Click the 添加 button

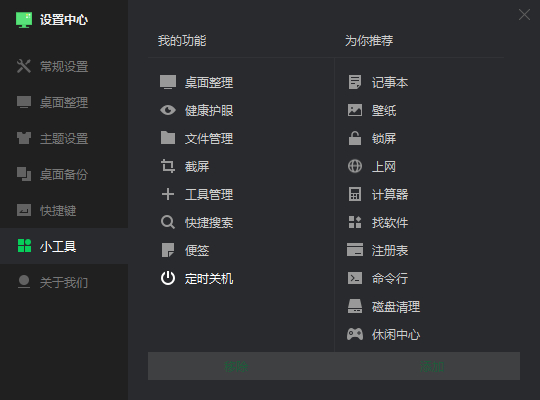pos(432,366)
